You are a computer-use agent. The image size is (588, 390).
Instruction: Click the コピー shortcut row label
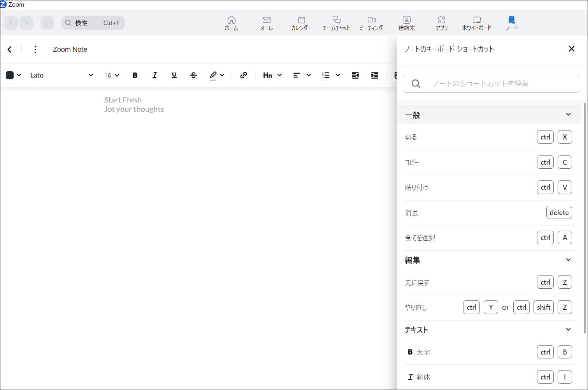(412, 162)
